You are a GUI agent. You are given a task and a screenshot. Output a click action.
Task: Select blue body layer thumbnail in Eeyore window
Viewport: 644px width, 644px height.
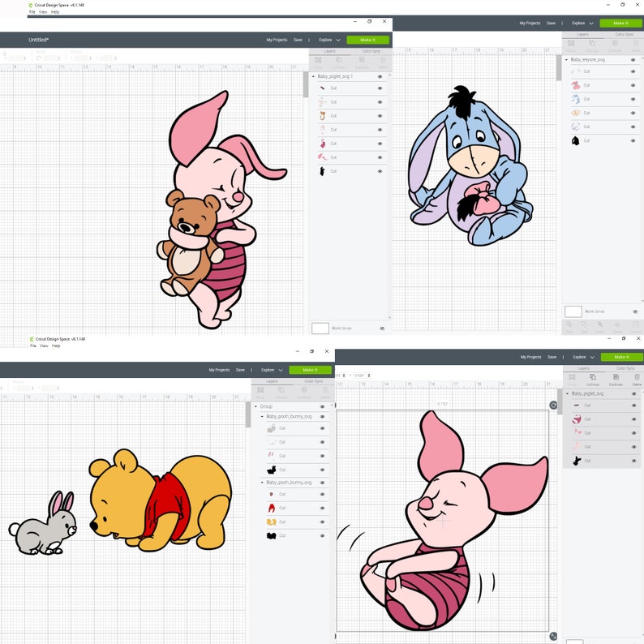[576, 99]
